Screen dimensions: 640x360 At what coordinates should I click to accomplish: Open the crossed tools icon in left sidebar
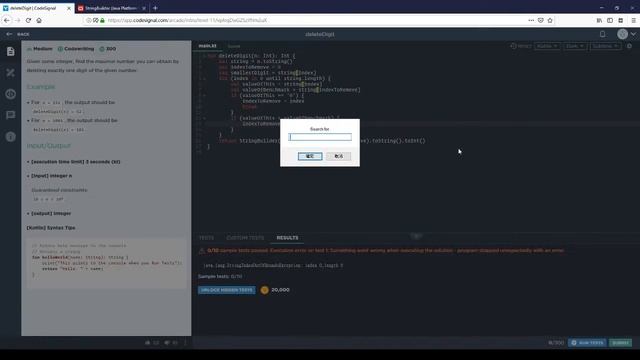11,73
